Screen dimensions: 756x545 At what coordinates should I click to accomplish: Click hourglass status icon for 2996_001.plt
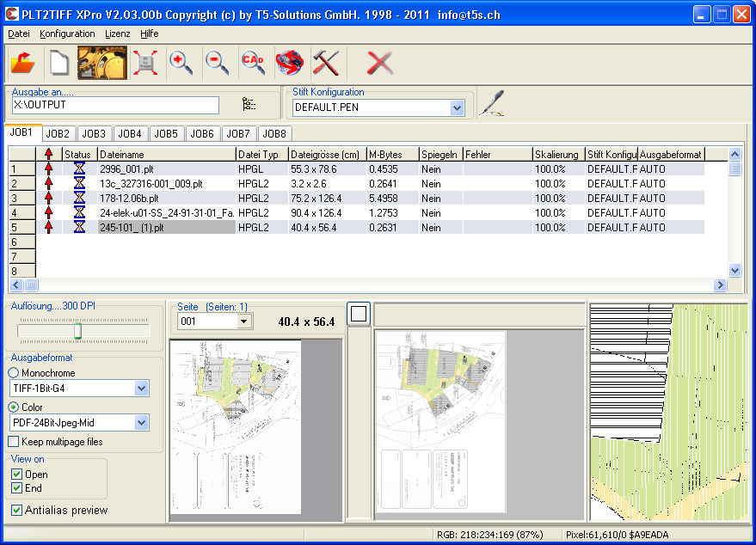coord(79,168)
